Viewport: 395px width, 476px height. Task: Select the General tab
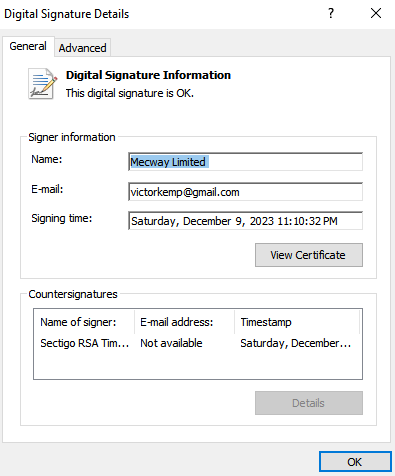pos(28,46)
